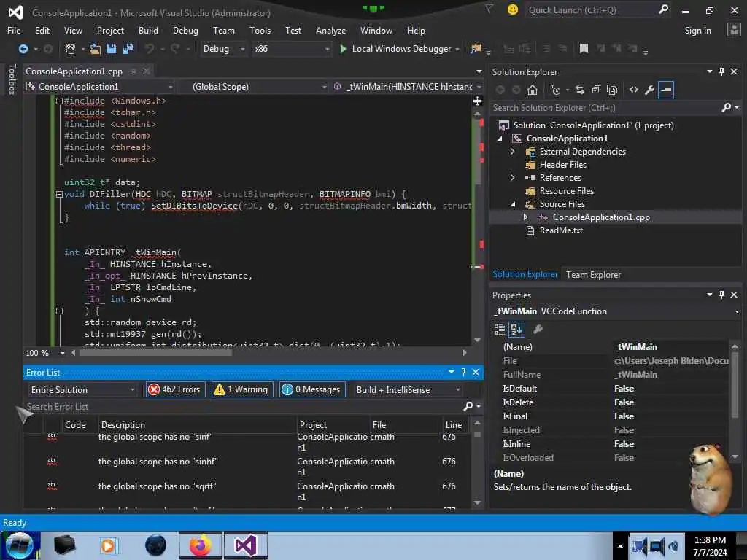Image resolution: width=747 pixels, height=560 pixels.
Task: Click the Search Error List field
Action: (244, 407)
